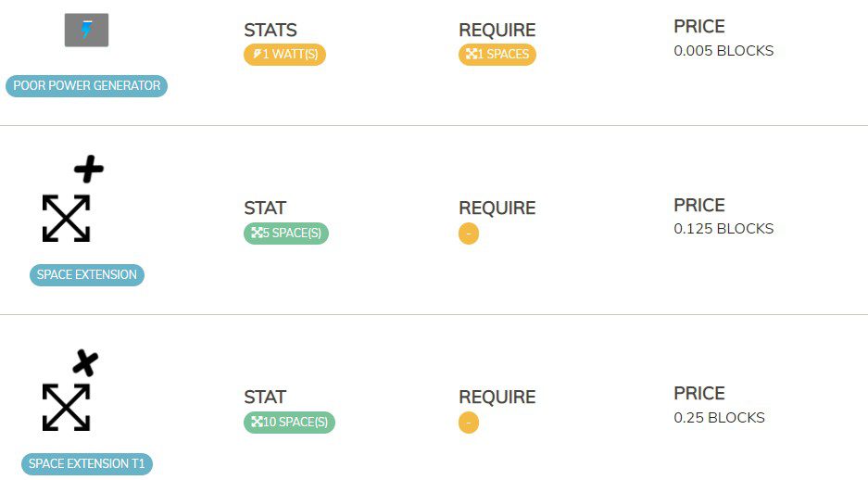The image size is (868, 480).
Task: Click the Poor Power Generator lightning icon
Action: (86, 30)
